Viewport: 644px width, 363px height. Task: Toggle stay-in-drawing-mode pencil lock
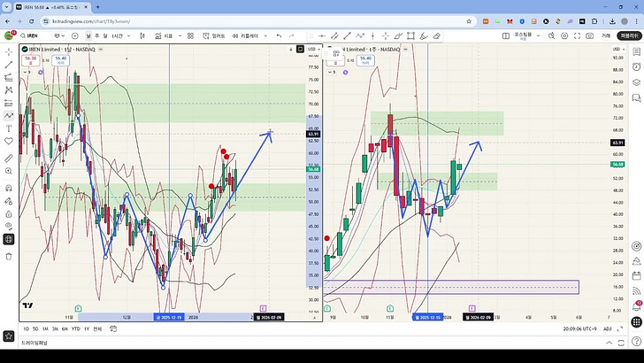[9, 201]
